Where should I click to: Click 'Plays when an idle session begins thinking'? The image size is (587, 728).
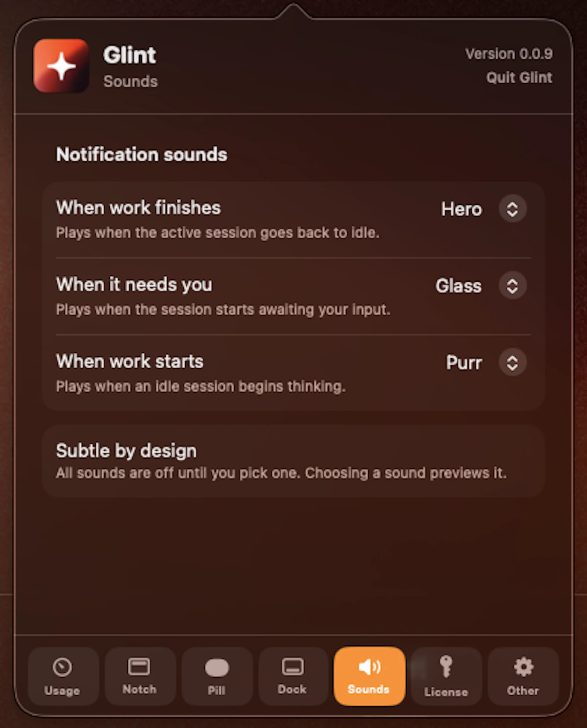pyautogui.click(x=201, y=386)
